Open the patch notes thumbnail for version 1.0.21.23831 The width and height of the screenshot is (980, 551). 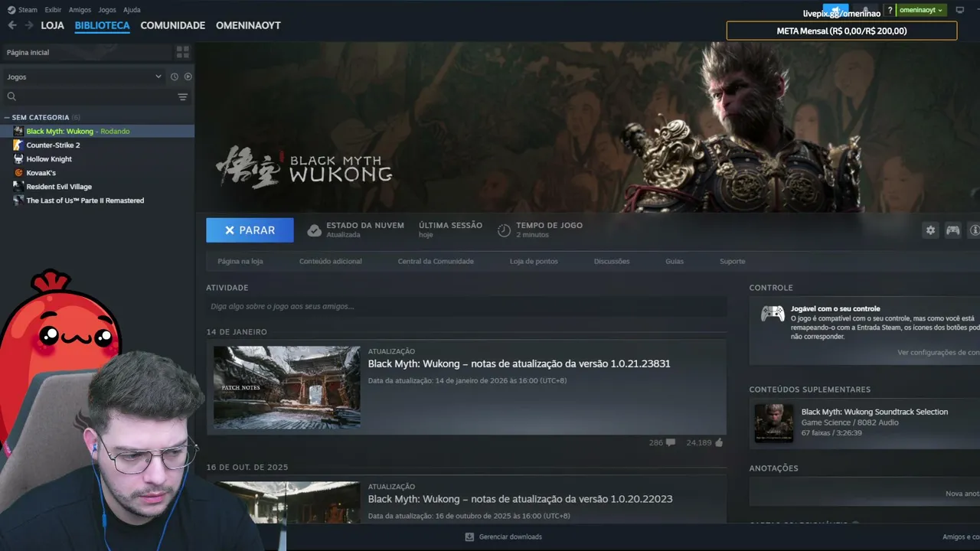point(286,387)
